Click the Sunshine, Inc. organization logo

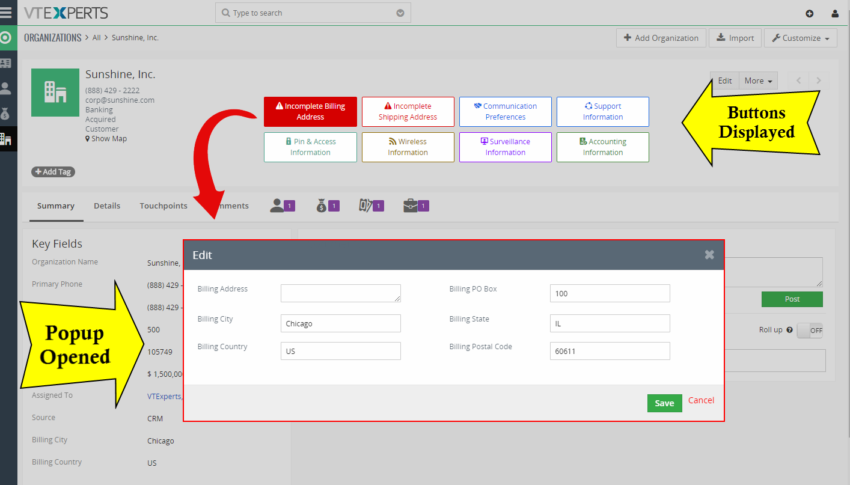coord(55,92)
